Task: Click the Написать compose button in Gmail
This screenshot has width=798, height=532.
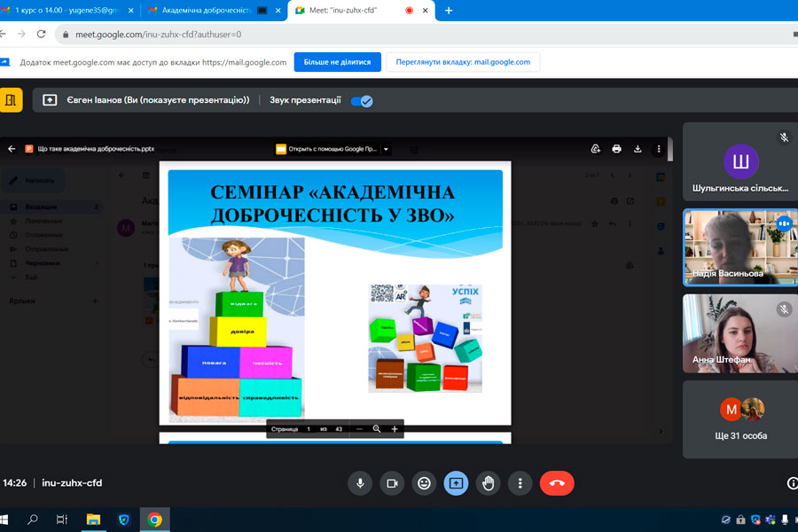Action: coord(33,180)
